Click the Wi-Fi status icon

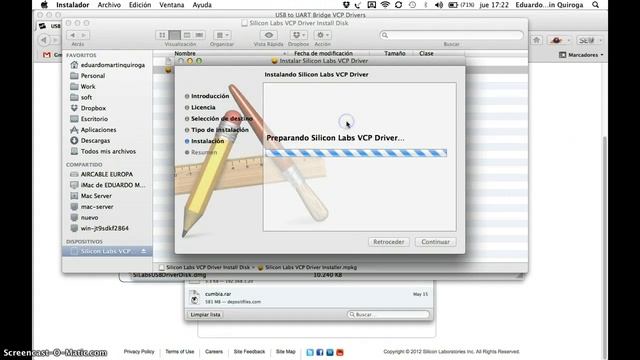point(385,5)
